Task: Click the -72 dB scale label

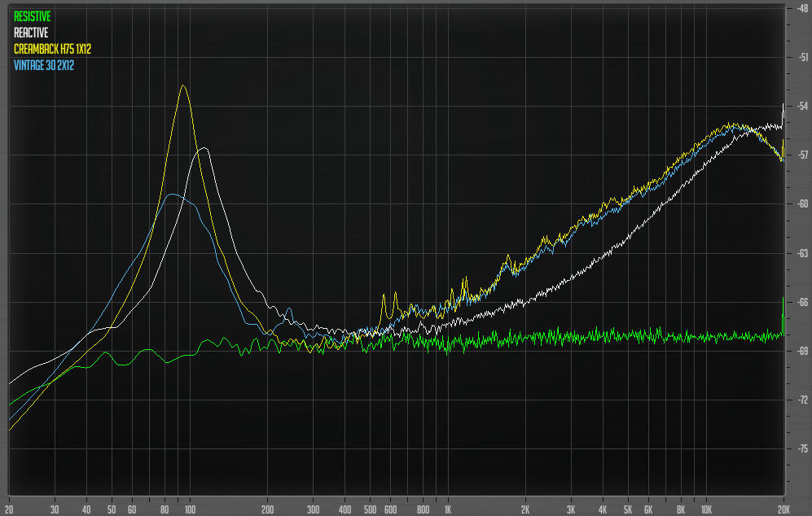Action: pos(803,400)
